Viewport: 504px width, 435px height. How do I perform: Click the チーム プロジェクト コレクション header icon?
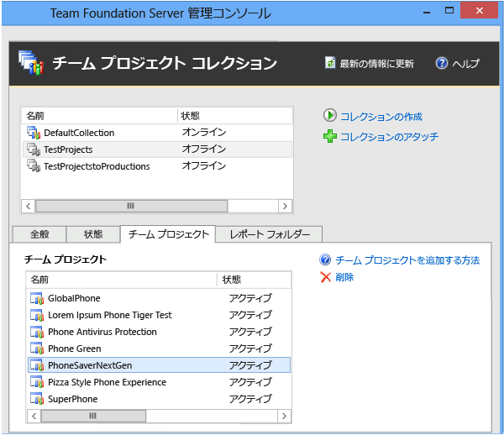click(x=31, y=63)
